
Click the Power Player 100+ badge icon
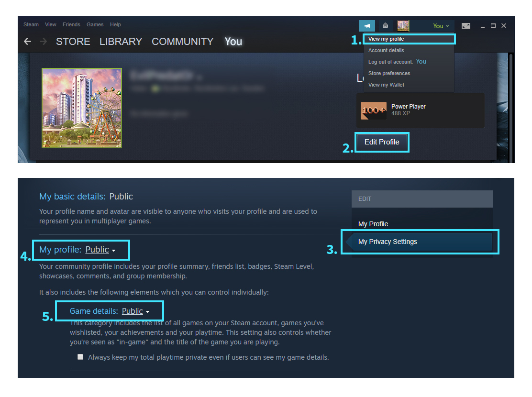pyautogui.click(x=373, y=110)
